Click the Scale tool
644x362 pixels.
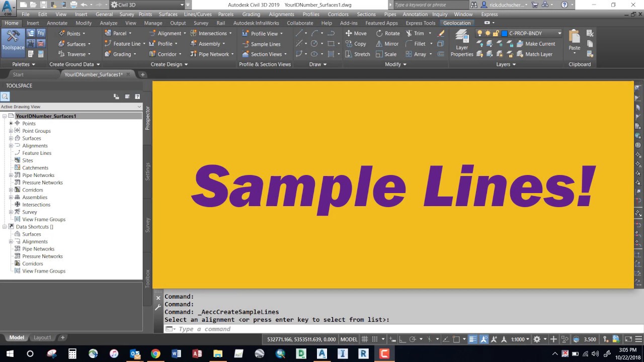[x=386, y=54]
